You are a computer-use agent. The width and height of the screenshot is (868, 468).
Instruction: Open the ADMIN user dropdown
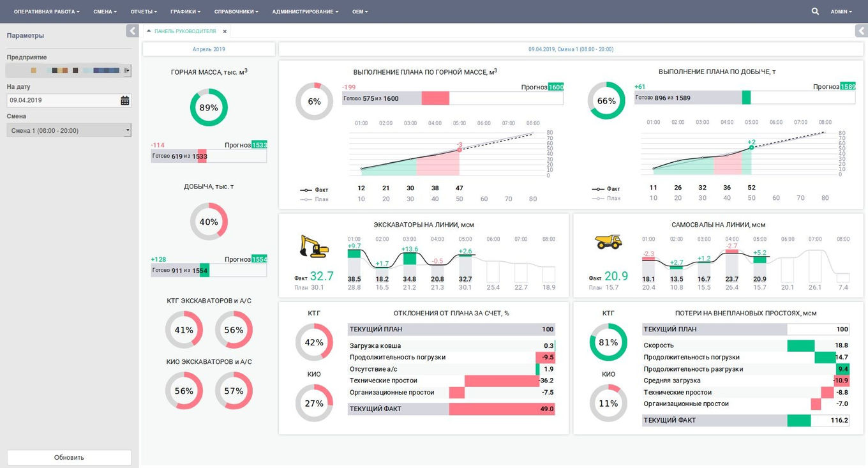(841, 11)
